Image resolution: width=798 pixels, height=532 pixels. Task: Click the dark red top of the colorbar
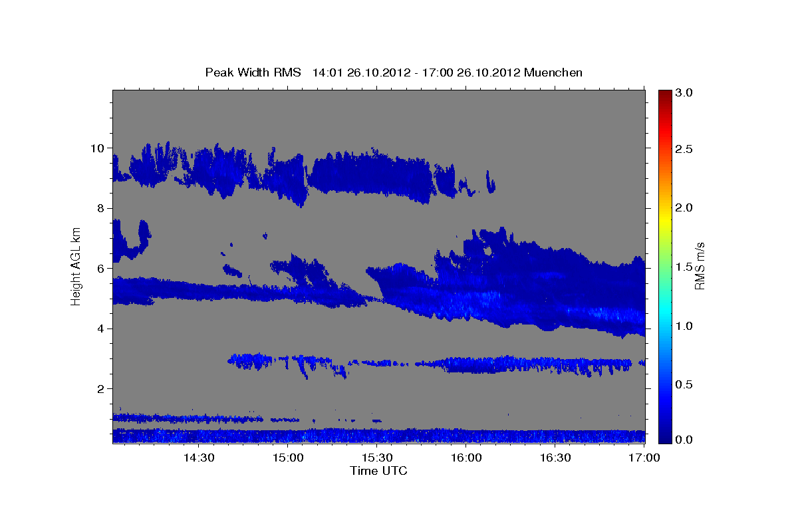pyautogui.click(x=664, y=94)
